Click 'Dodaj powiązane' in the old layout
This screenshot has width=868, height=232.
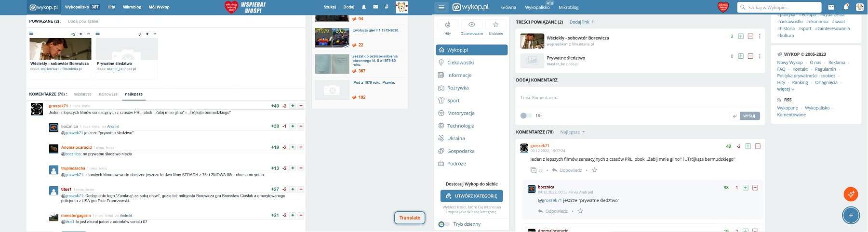(83, 21)
